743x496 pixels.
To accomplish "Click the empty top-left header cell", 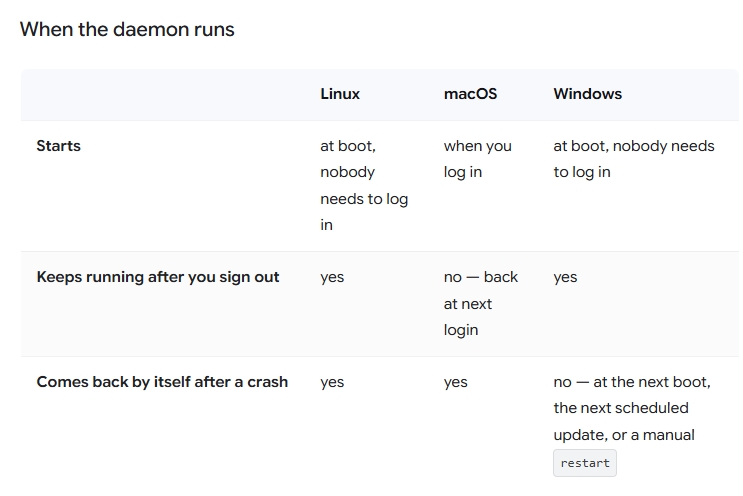I will tap(163, 94).
